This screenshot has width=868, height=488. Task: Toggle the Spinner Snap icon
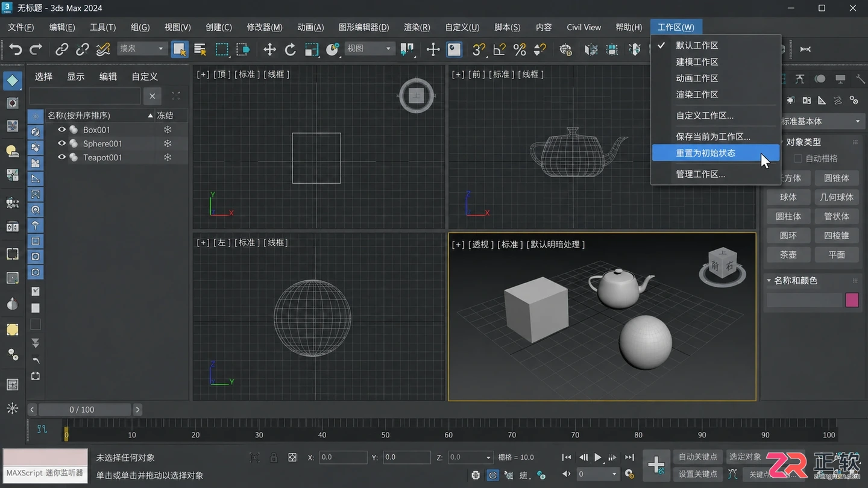[x=540, y=49]
